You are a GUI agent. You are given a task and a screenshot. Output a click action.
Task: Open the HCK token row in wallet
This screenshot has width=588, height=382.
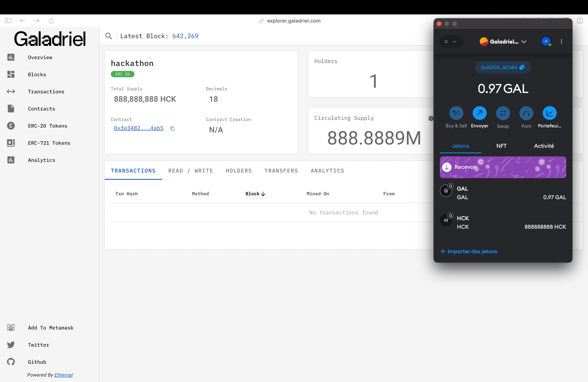[503, 222]
